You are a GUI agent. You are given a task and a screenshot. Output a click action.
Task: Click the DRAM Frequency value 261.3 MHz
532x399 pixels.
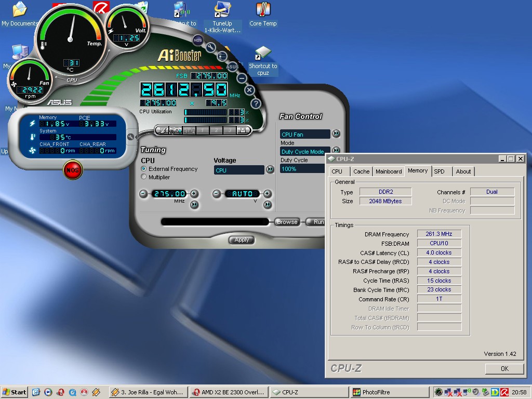tap(439, 234)
